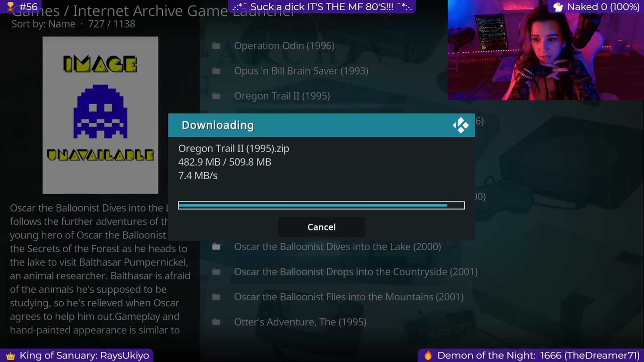
Task: Click the Kodi logo in Downloading dialog
Action: [x=461, y=125]
